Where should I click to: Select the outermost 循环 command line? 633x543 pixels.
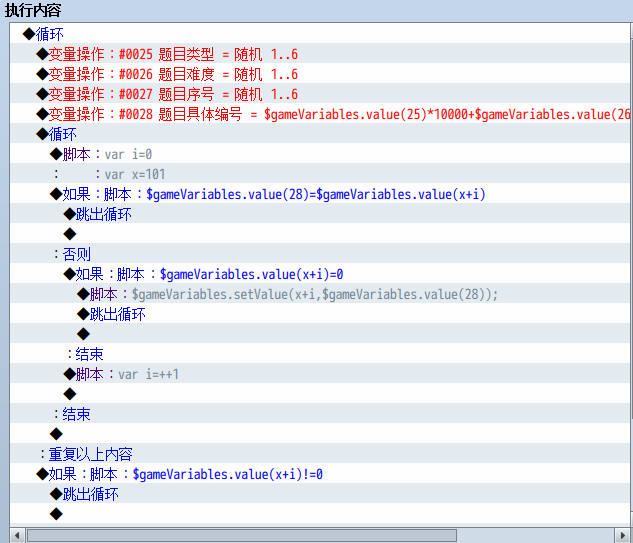pyautogui.click(x=319, y=34)
